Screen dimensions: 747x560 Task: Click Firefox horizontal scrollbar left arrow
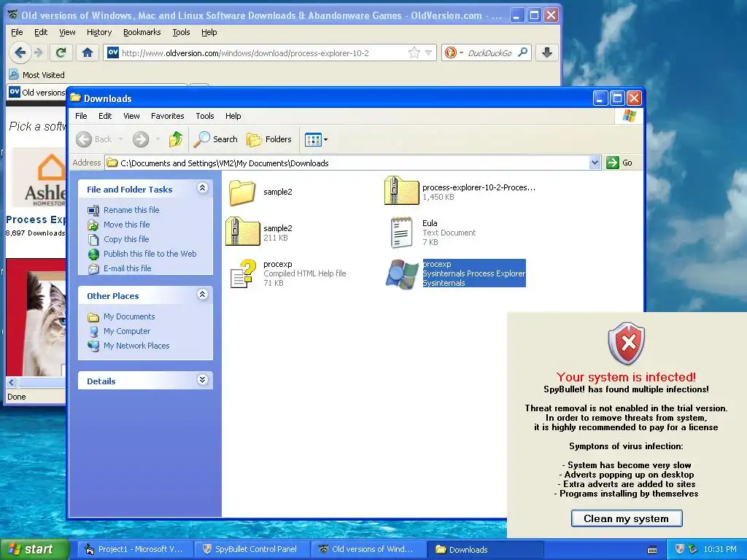click(x=12, y=382)
